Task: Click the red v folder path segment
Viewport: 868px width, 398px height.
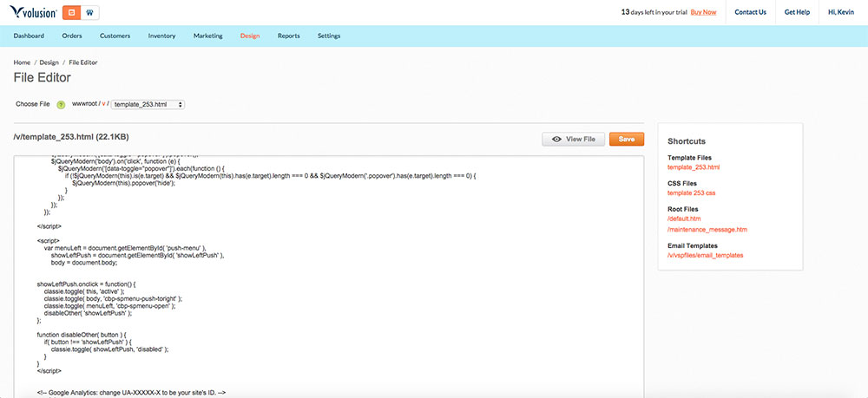Action: point(103,104)
